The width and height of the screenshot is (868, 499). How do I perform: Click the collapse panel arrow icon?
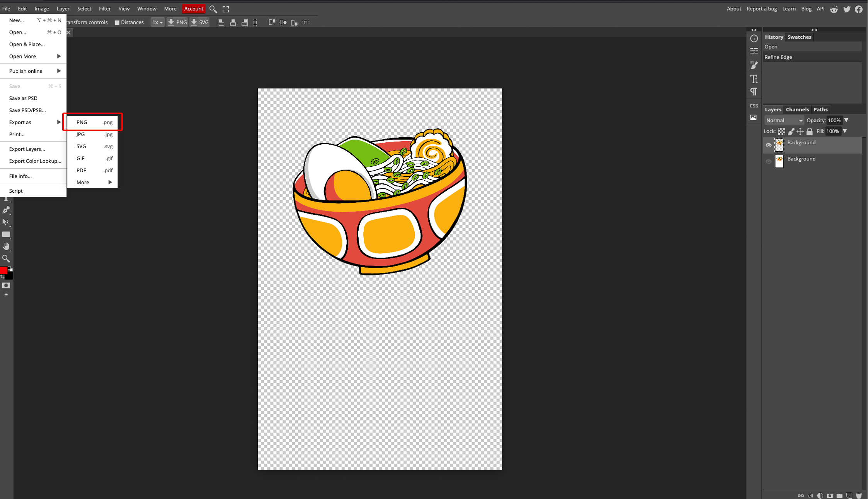(814, 29)
